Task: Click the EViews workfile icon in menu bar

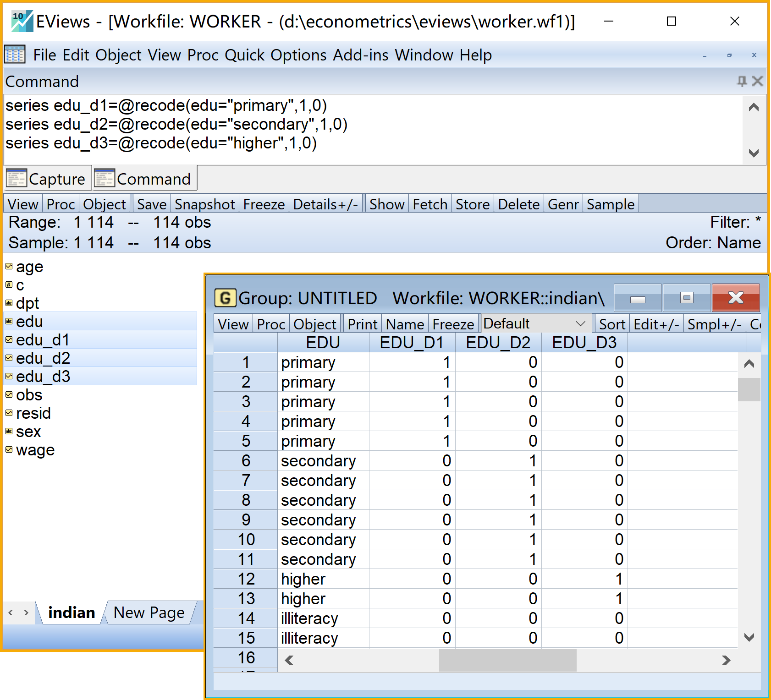Action: point(15,55)
